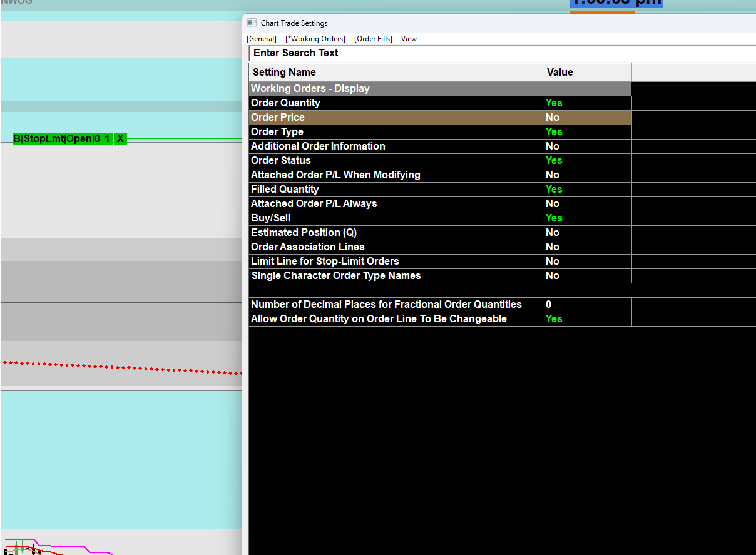This screenshot has height=555, width=756.
Task: Click the Chart Trade Settings window icon
Action: point(252,23)
